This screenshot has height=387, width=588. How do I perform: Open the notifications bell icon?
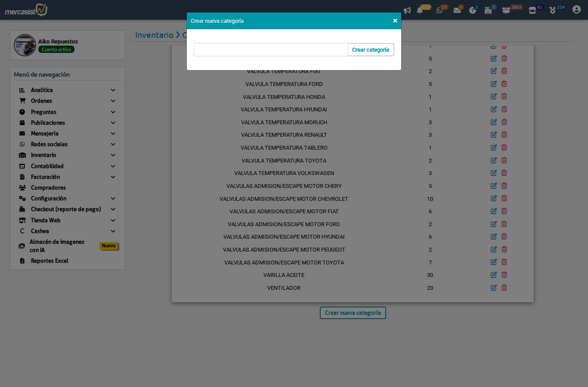[x=420, y=10]
